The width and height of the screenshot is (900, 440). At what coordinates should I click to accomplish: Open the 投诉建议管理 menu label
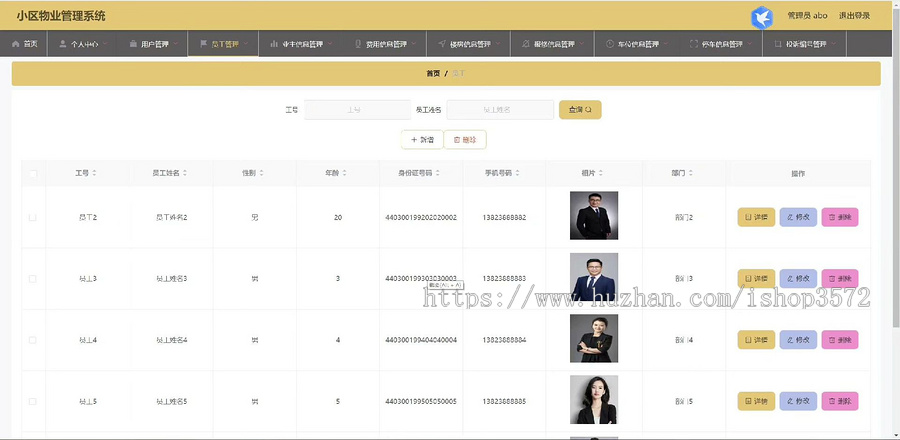[806, 44]
